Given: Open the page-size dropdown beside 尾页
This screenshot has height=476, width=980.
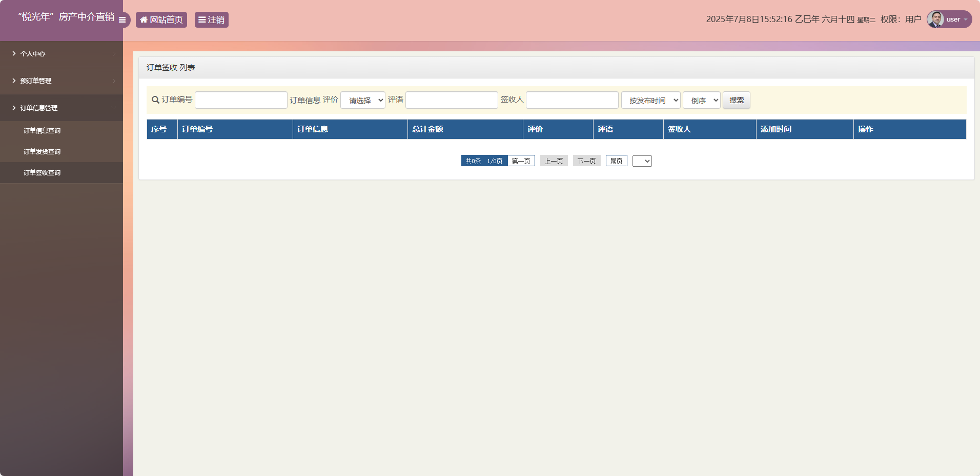Looking at the screenshot, I should point(642,161).
